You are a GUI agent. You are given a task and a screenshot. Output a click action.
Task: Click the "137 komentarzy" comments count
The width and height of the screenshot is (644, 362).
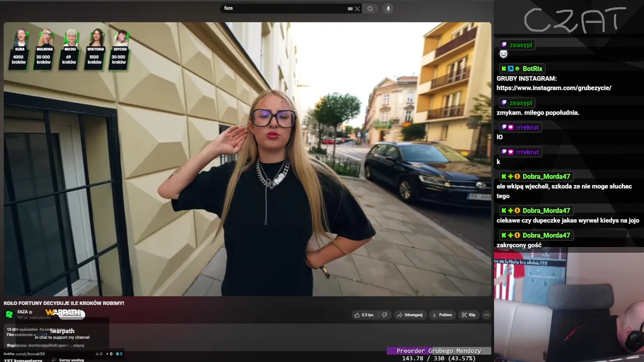tap(23, 360)
